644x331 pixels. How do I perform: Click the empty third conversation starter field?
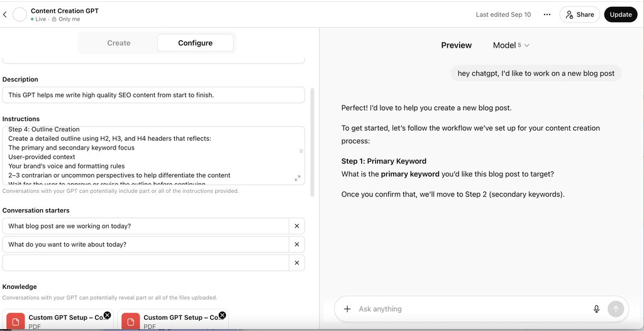tap(145, 263)
